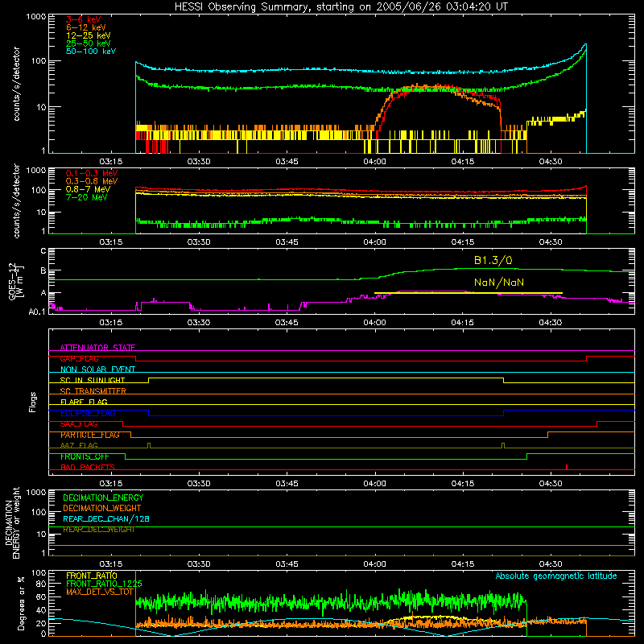This screenshot has width=644, height=644.
Task: Click the FRONT_RATIO legend label
Action: (x=92, y=576)
